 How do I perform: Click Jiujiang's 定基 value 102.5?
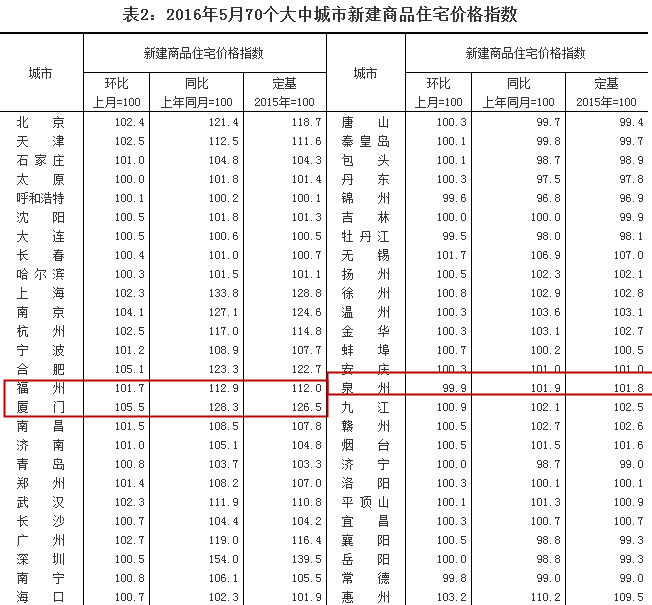point(629,407)
